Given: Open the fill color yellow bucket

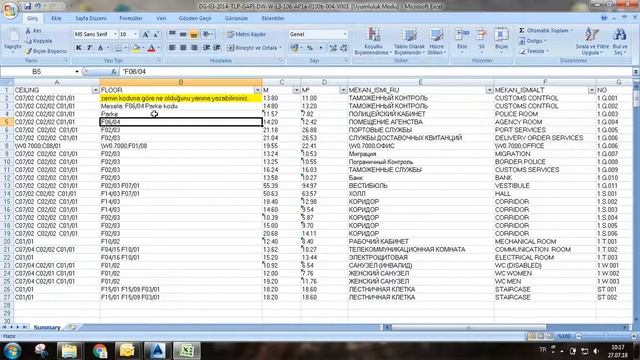Looking at the screenshot, I should click(136, 48).
